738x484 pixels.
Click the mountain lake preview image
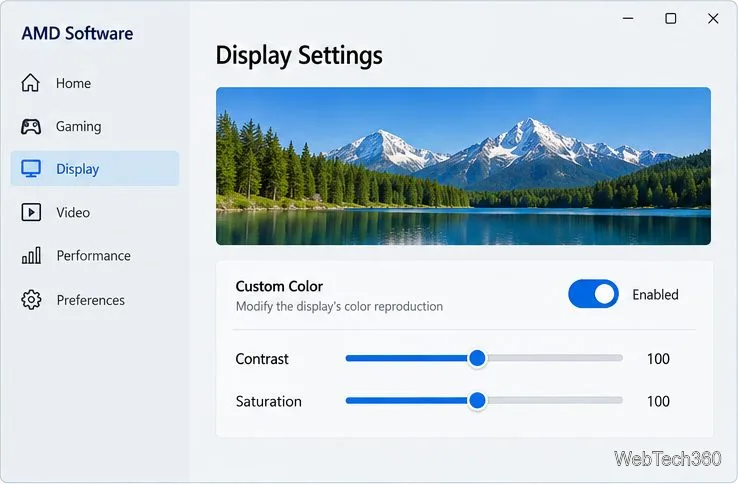[463, 166]
